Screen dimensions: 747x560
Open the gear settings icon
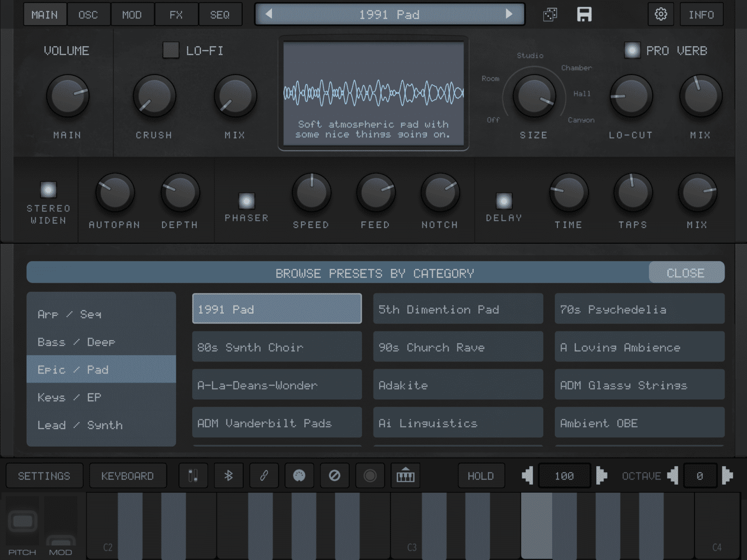click(x=660, y=14)
